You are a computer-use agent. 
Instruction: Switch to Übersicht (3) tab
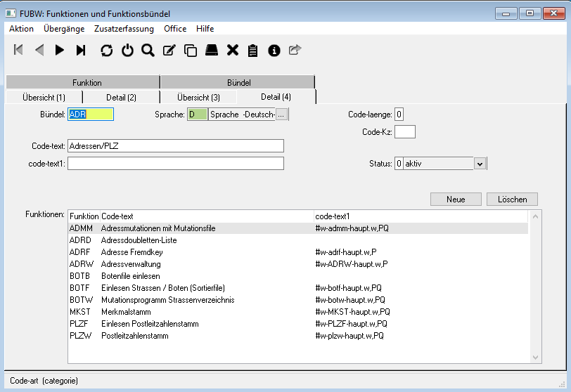pos(198,97)
